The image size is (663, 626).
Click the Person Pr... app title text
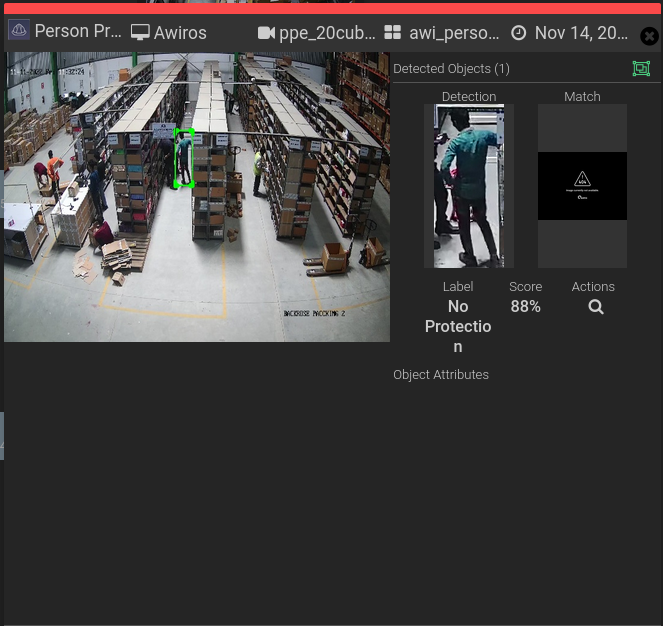(77, 31)
